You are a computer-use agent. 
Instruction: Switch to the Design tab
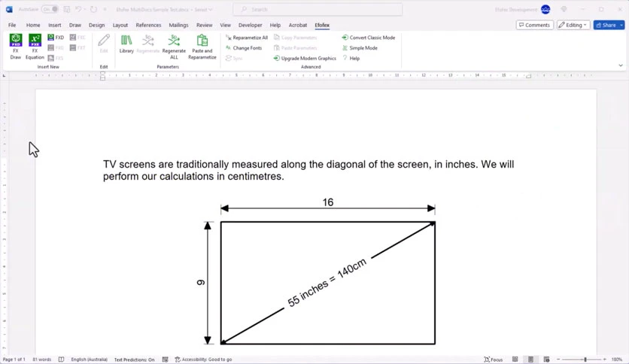[x=96, y=25]
